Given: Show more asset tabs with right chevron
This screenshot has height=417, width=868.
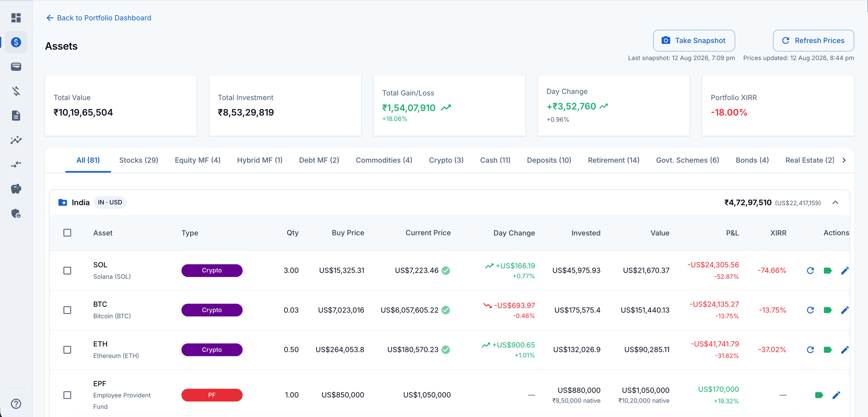Looking at the screenshot, I should (844, 160).
